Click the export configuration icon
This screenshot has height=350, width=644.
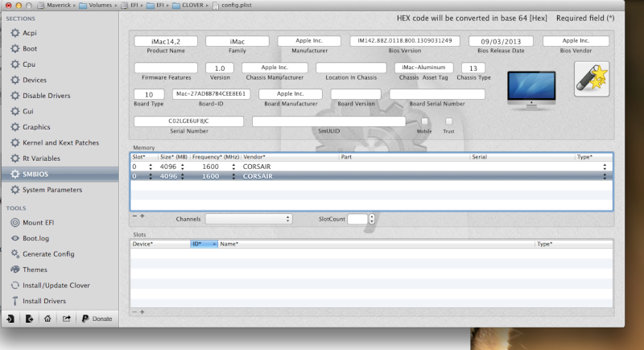coord(29,319)
